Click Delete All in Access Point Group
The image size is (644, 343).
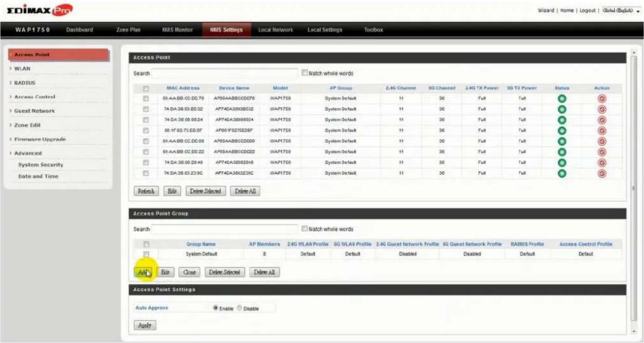click(264, 272)
